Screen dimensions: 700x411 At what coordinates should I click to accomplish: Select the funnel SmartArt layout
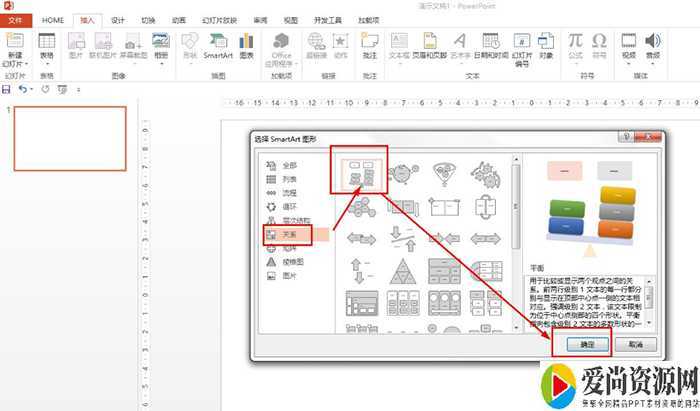point(440,173)
